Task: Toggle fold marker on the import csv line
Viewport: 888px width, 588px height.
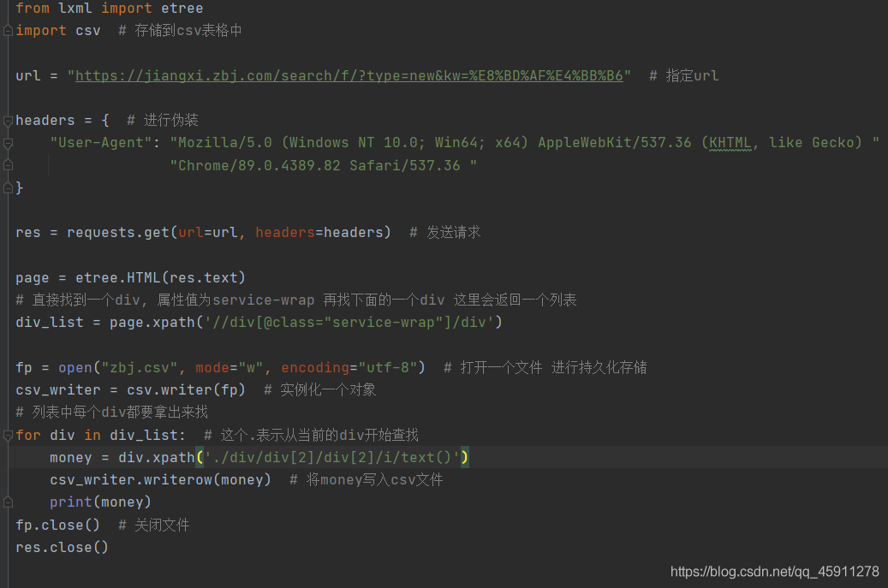Action: tap(8, 31)
